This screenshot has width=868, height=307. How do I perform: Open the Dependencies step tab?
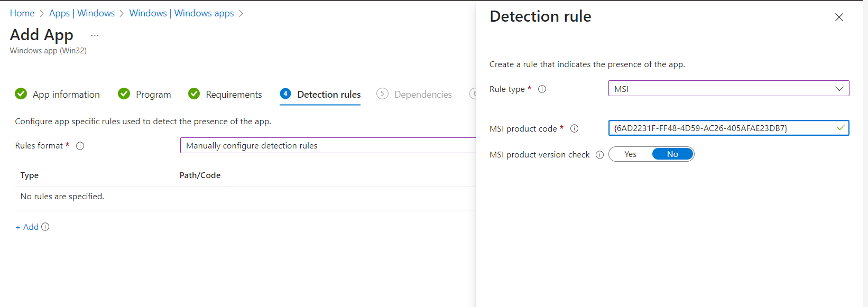[422, 95]
